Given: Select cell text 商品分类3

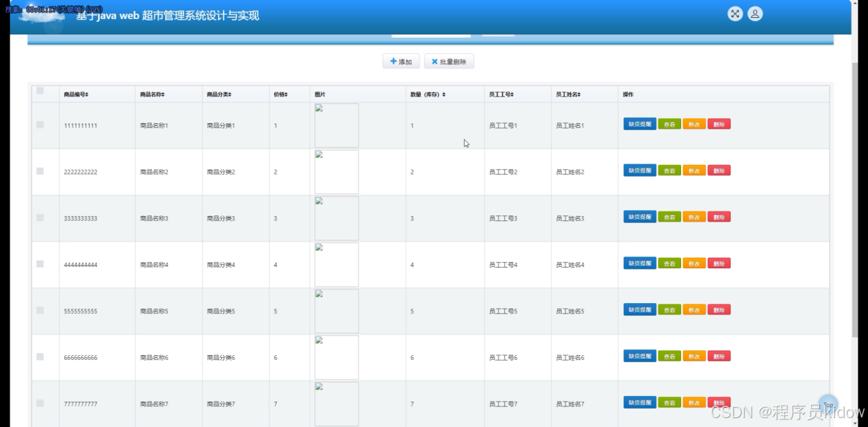Looking at the screenshot, I should 221,218.
